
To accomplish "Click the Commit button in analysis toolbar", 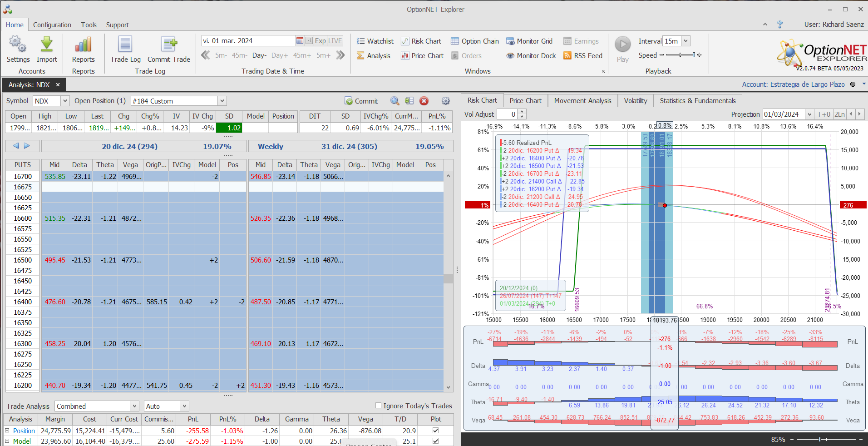I will 361,101.
